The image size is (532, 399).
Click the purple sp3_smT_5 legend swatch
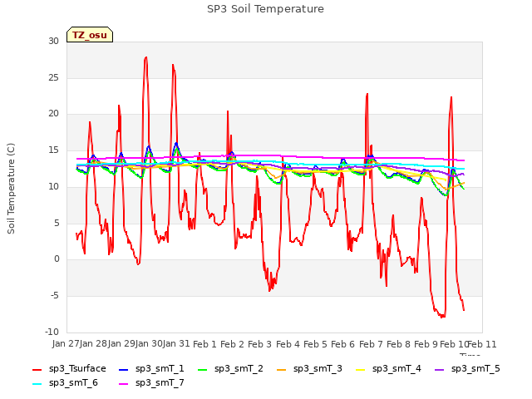coord(440,369)
